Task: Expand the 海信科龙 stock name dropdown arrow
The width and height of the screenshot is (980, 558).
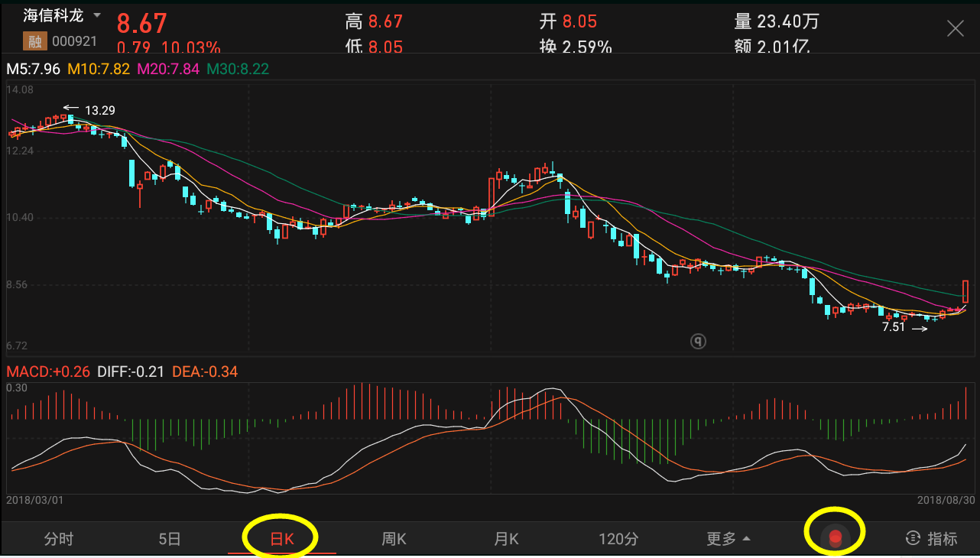Action: [x=96, y=16]
